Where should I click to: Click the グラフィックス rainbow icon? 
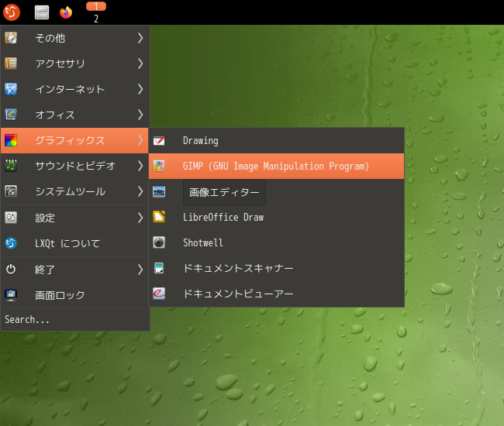(11, 140)
